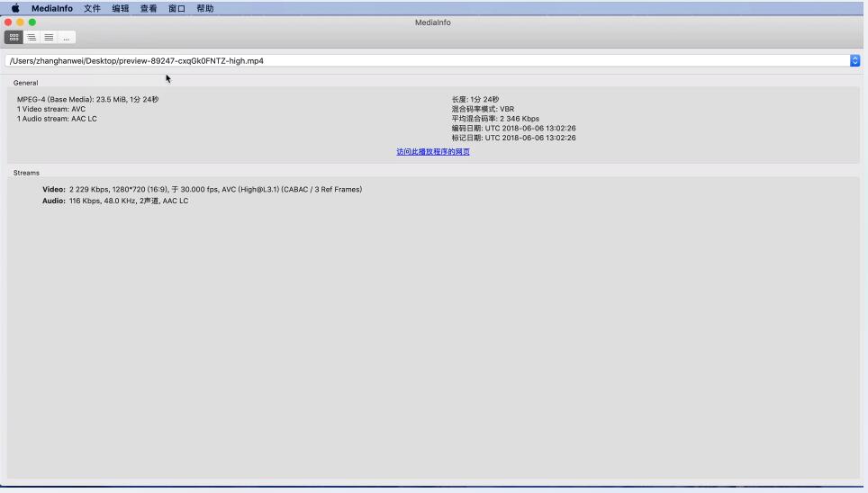Open the MediaInfo application menu
Screen dimensions: 868x493
point(52,8)
